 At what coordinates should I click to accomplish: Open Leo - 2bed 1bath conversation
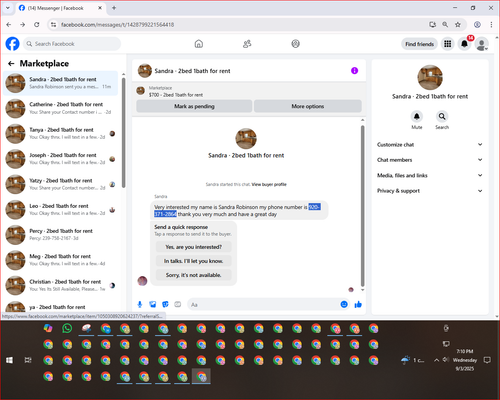61,210
